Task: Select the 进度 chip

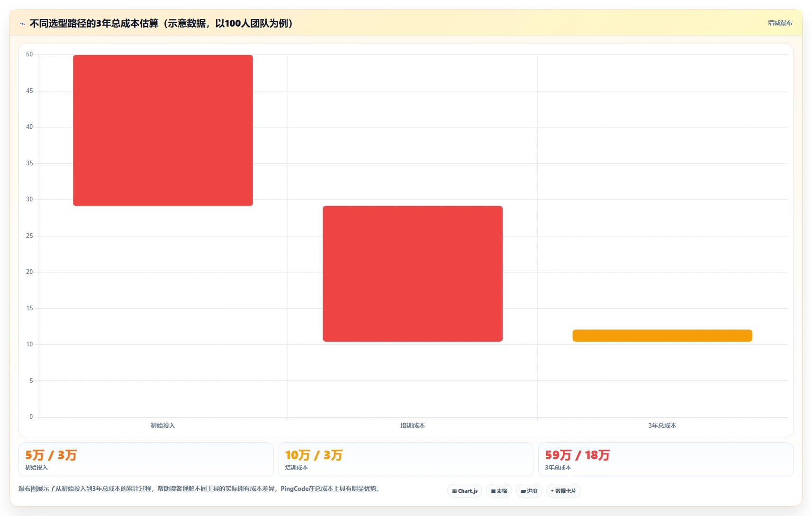Action: pyautogui.click(x=529, y=491)
